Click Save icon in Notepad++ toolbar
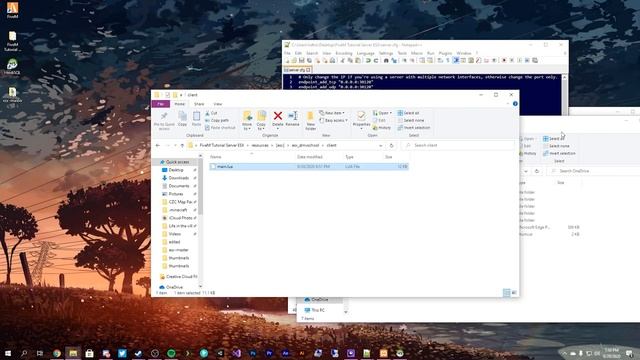 tap(301, 60)
